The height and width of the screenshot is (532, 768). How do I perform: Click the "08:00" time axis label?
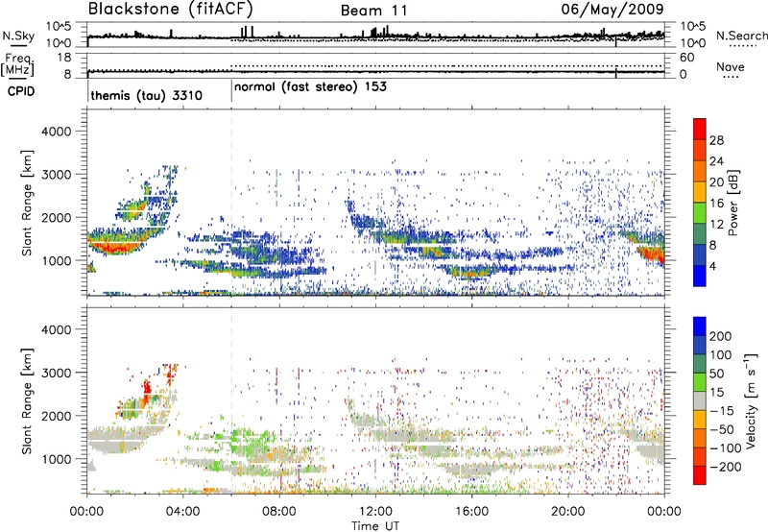[279, 512]
